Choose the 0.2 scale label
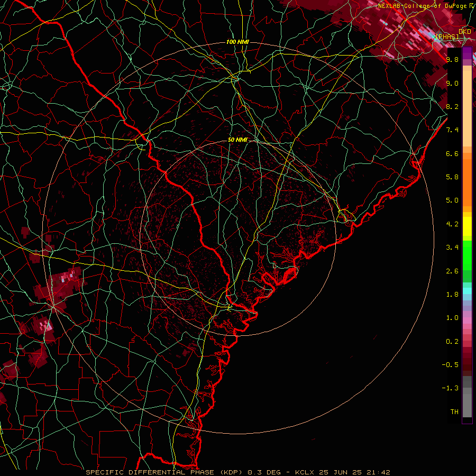Image resolution: width=476 pixels, height=476 pixels. 452,342
